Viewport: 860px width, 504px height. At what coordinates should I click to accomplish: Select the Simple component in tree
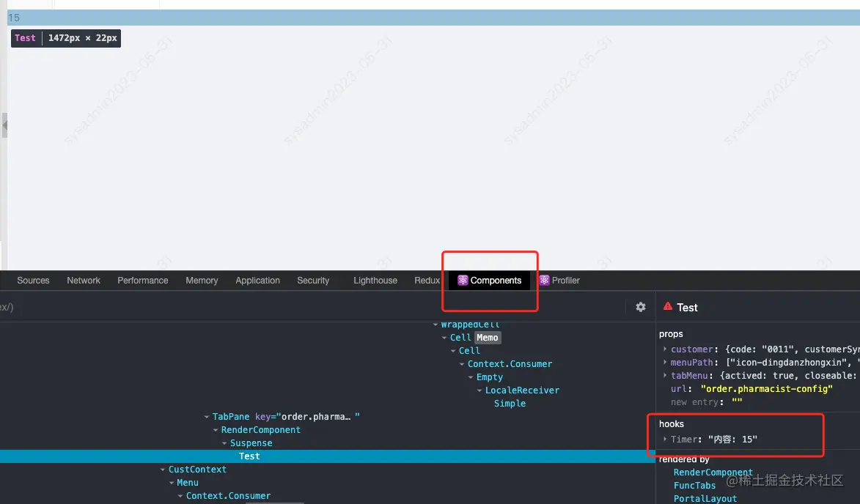click(x=510, y=404)
